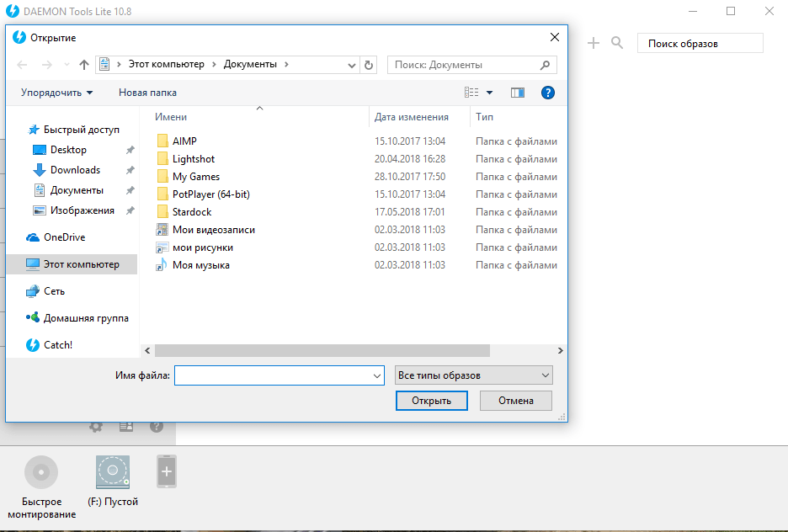The width and height of the screenshot is (788, 532).
Task: Open the file type filter dropdown
Action: click(473, 375)
